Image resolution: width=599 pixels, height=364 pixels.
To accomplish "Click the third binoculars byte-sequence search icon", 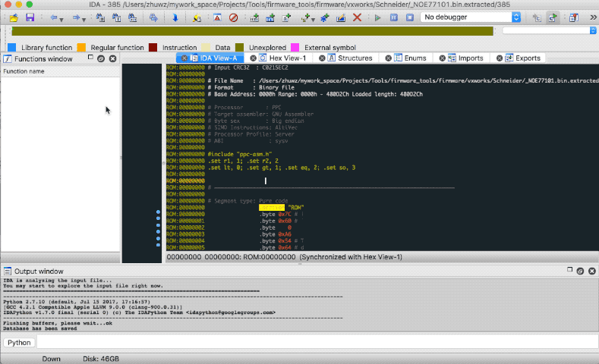I will click(x=132, y=17).
